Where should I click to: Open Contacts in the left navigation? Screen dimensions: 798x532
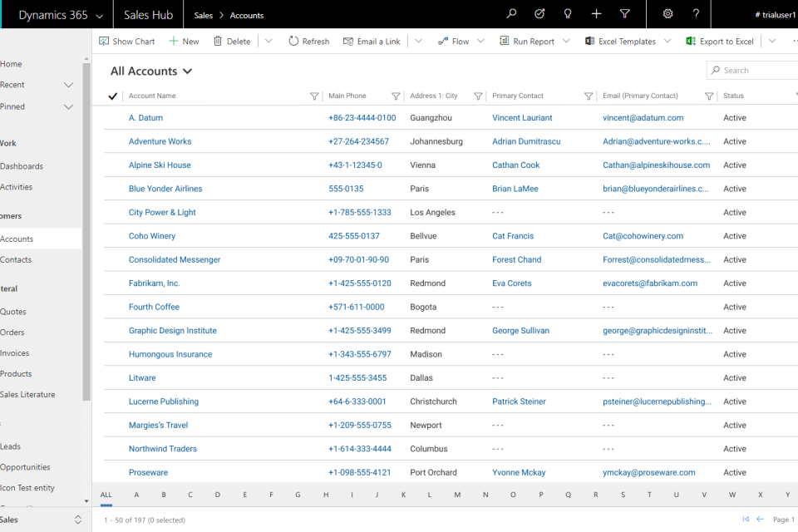16,259
